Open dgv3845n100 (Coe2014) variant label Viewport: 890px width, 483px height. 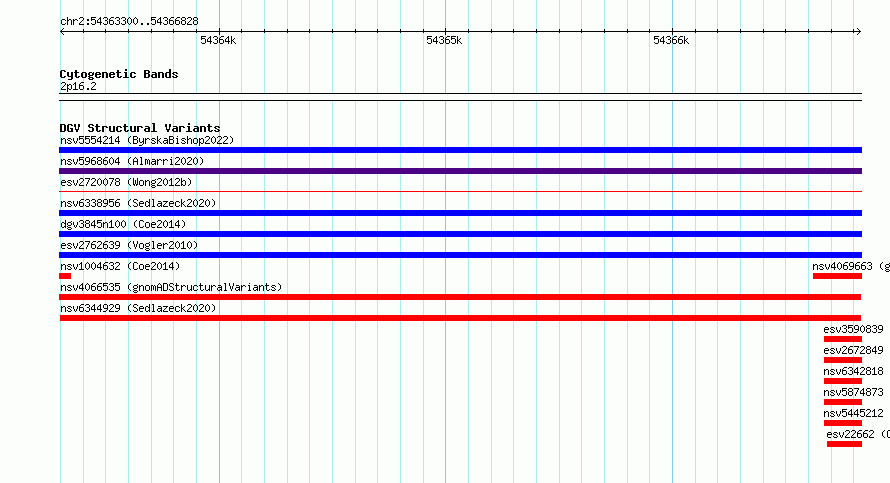[x=123, y=224]
